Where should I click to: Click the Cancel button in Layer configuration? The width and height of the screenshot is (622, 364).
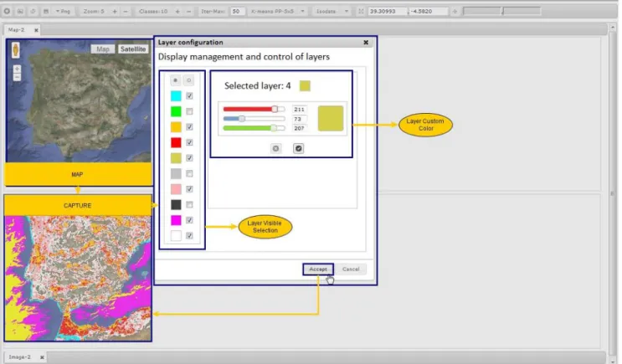(351, 269)
